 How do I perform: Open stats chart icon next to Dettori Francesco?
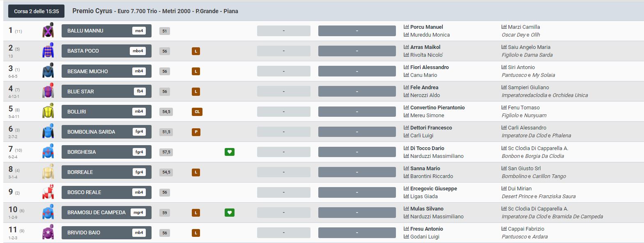click(x=407, y=128)
